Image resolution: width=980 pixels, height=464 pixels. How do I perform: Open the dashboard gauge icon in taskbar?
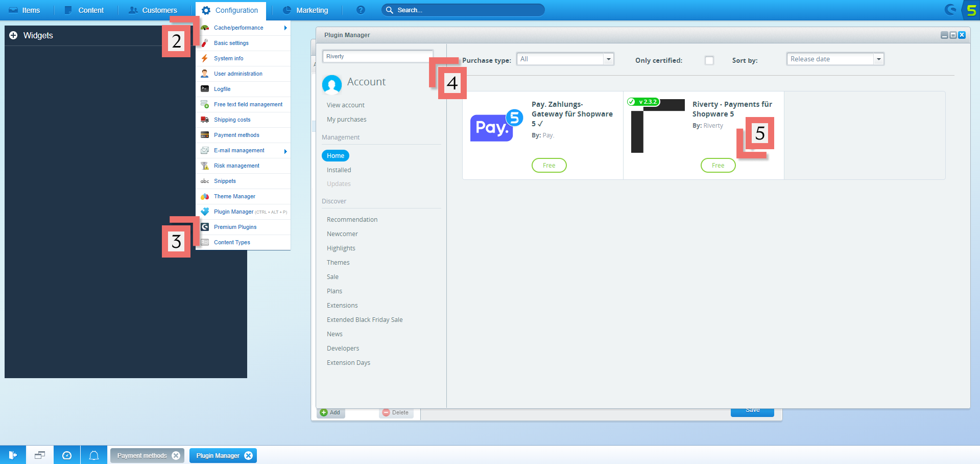67,455
